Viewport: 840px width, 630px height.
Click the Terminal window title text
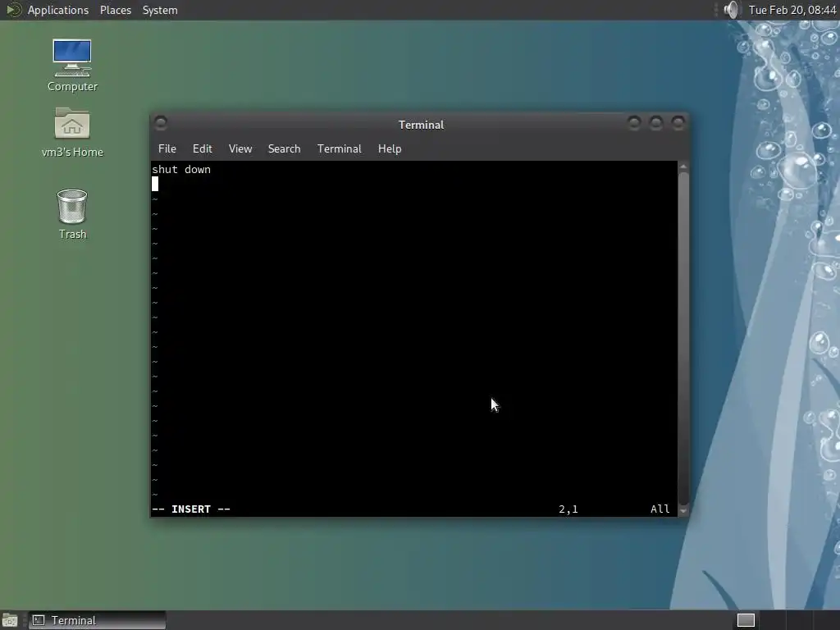[421, 125]
